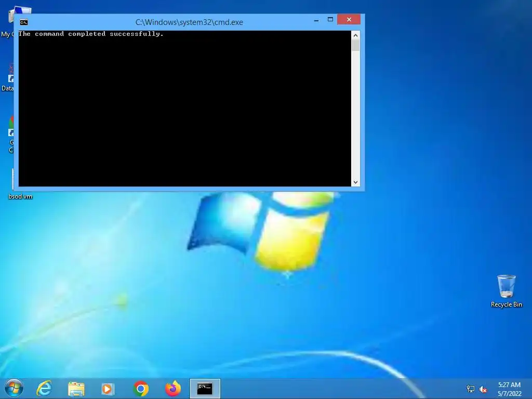Screen dimensions: 532x399
Task: Click the cmd vertical scrollbar thumb
Action: 355,46
